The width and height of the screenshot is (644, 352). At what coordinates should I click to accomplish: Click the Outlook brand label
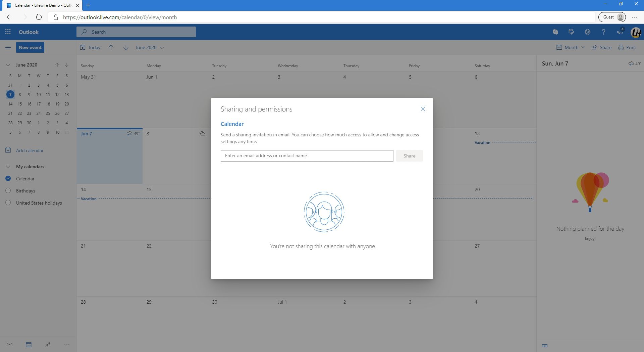coord(29,32)
